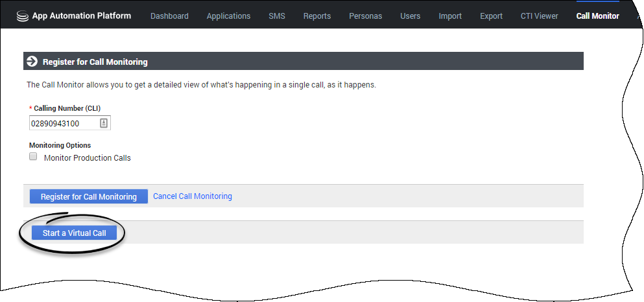Image resolution: width=644 pixels, height=302 pixels.
Task: Click the Register for Call Monitoring heading text
Action: (95, 62)
